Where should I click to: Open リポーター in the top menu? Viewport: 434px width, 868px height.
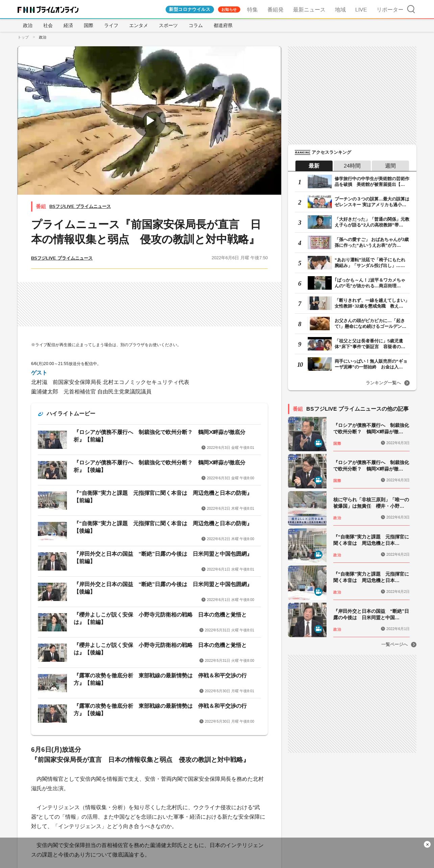(x=390, y=9)
